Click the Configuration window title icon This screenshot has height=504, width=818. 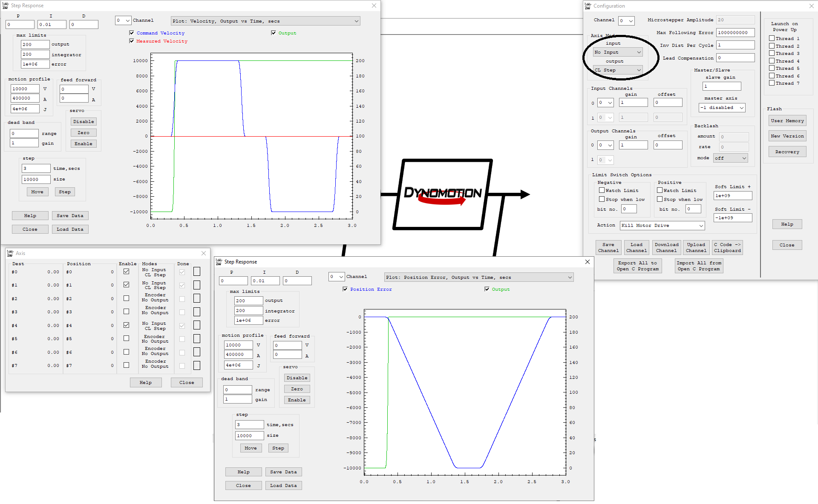point(588,6)
